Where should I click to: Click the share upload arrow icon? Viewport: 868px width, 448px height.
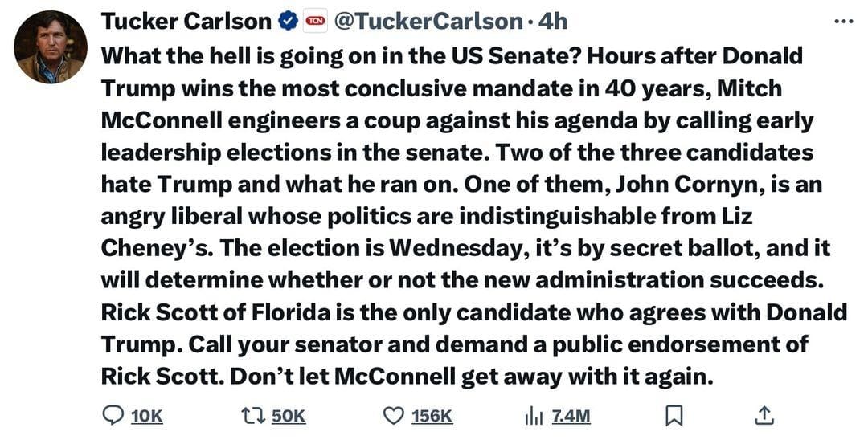(764, 414)
